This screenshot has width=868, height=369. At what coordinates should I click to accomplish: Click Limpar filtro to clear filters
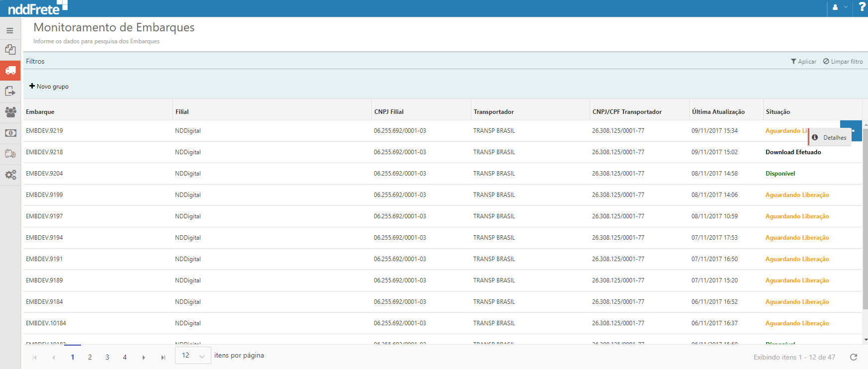point(843,62)
